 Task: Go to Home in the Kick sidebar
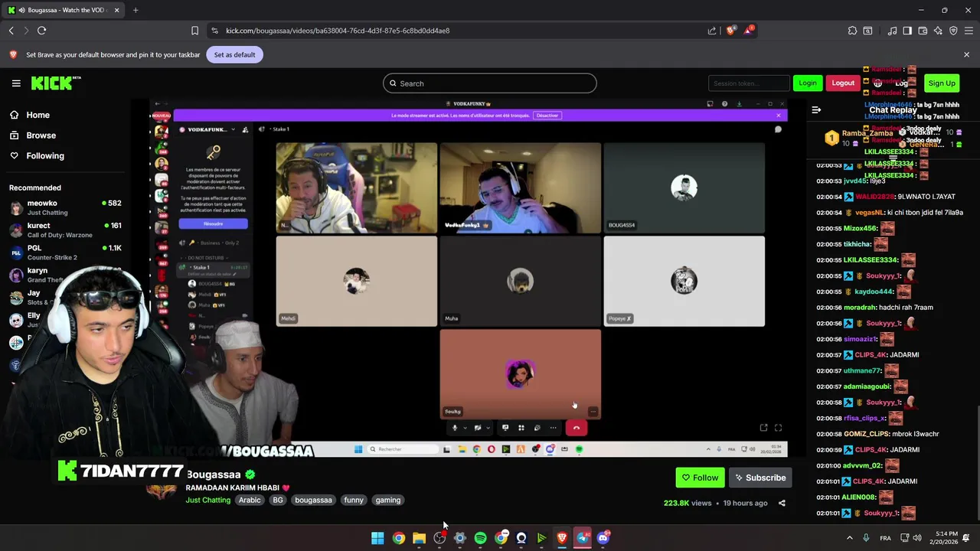[38, 115]
